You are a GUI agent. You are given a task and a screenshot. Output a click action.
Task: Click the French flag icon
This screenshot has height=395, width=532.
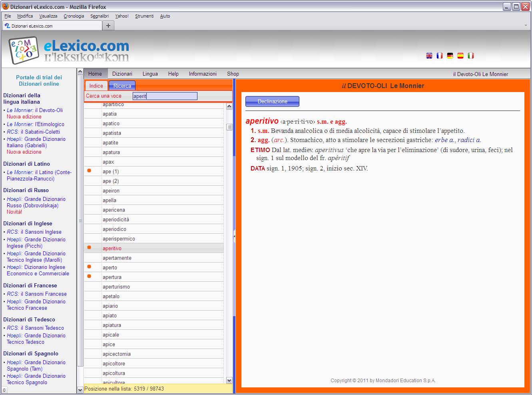pyautogui.click(x=440, y=56)
